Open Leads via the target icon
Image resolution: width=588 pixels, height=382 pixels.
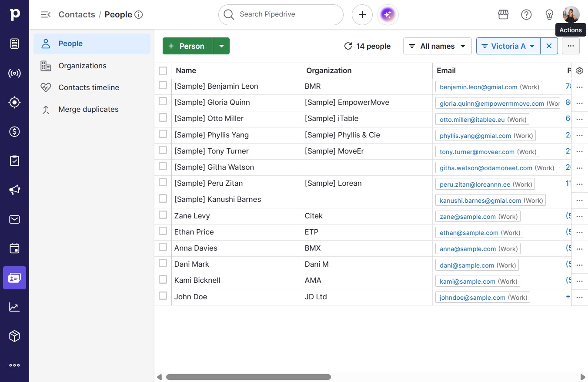14,103
